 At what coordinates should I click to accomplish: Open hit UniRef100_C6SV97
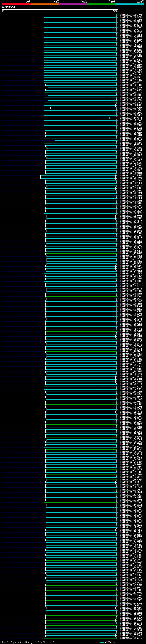coord(131,17)
